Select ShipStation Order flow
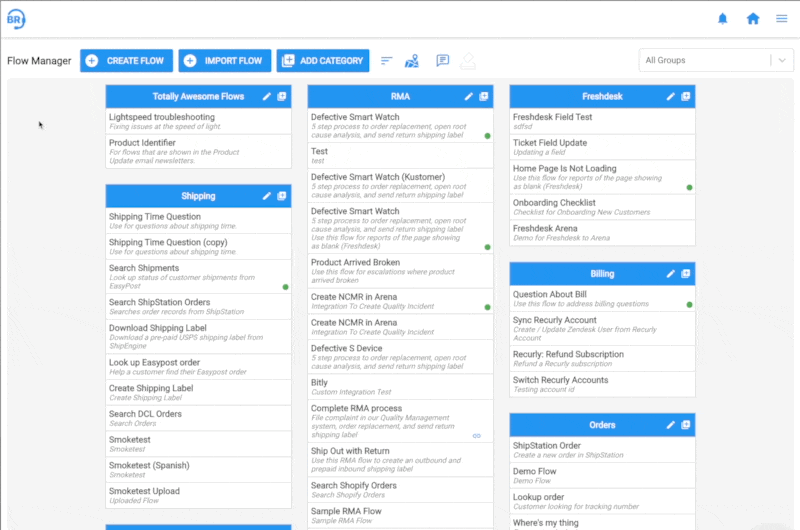Viewport: 800px width, 530px height. tap(603, 450)
